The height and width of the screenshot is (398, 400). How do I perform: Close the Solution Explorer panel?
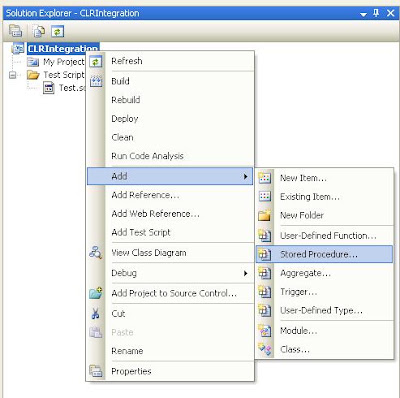tap(390, 13)
